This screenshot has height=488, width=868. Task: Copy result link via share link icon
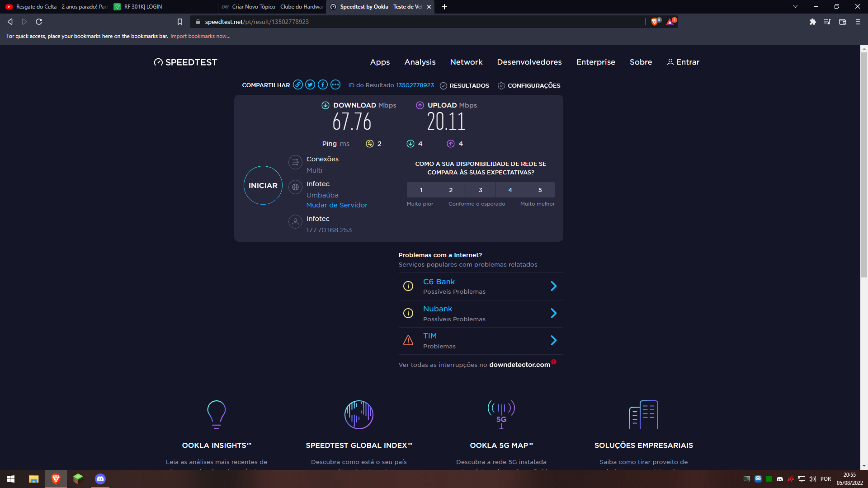pyautogui.click(x=297, y=84)
